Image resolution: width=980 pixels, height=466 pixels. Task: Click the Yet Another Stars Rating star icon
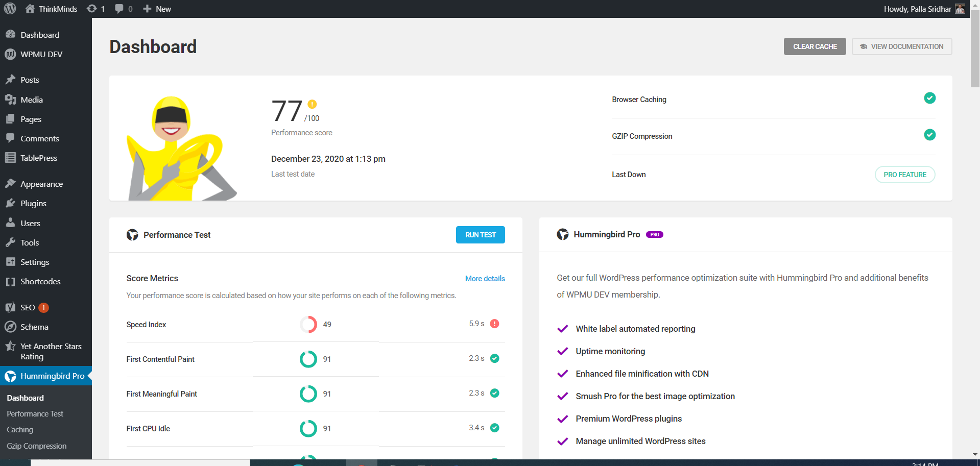(x=10, y=346)
